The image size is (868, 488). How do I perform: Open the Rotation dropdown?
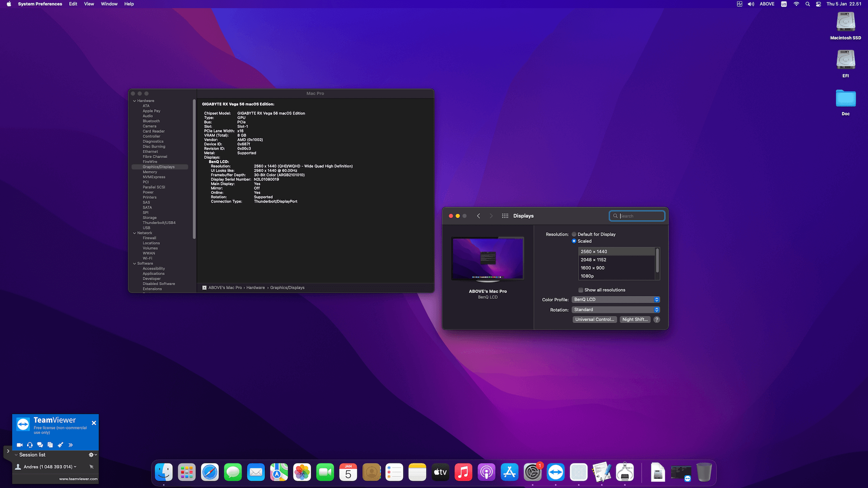616,310
